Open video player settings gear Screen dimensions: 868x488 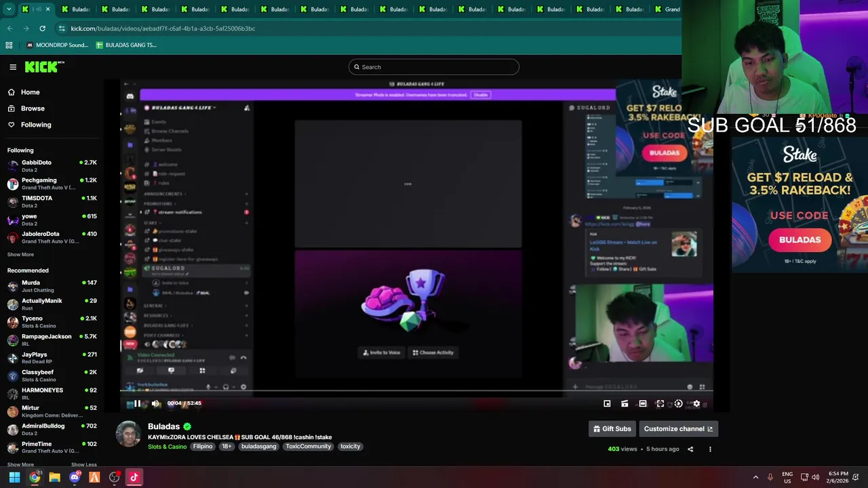(x=696, y=404)
